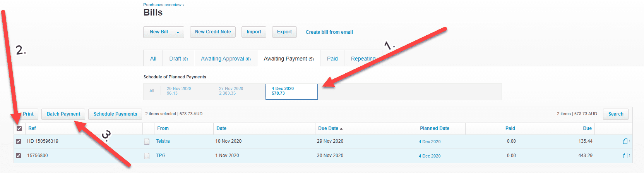Click the Schedule Payments button
The height and width of the screenshot is (173, 644).
pyautogui.click(x=115, y=114)
